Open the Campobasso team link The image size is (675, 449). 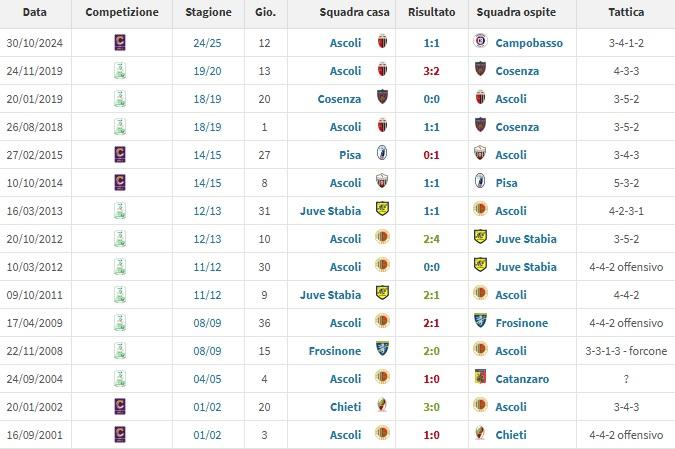[x=529, y=43]
